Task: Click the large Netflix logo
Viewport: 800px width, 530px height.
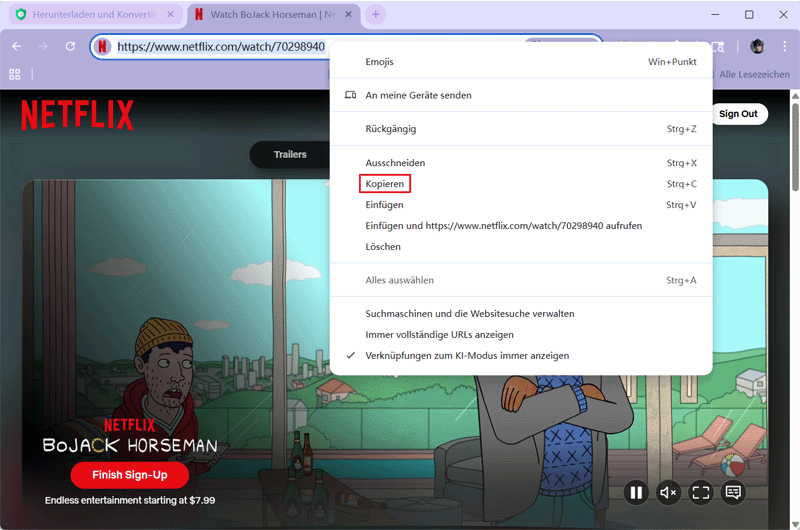Action: (x=78, y=115)
